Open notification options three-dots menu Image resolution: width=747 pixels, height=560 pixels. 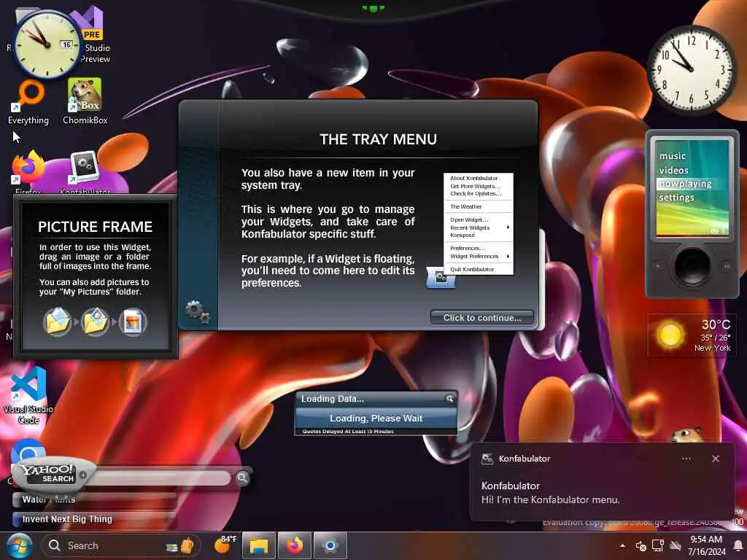coord(686,459)
